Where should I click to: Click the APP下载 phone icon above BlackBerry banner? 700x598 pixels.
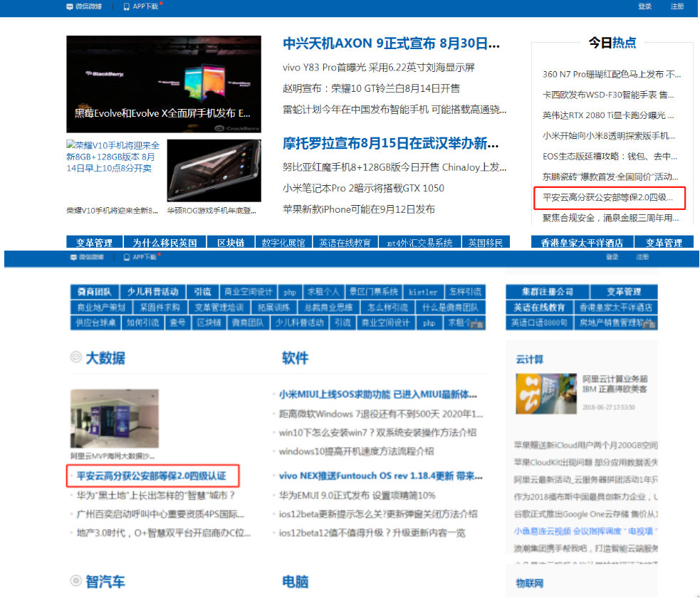[126, 6]
